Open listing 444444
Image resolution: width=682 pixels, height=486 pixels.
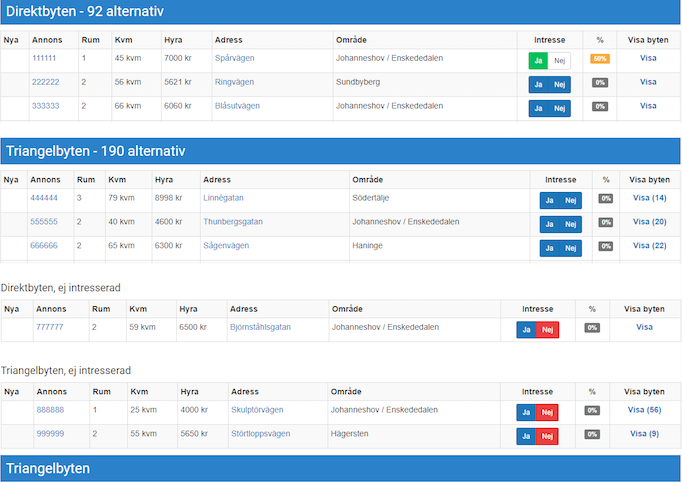[43, 198]
